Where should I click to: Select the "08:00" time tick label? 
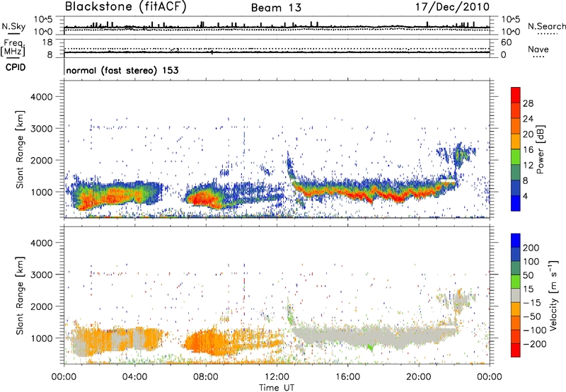206,377
